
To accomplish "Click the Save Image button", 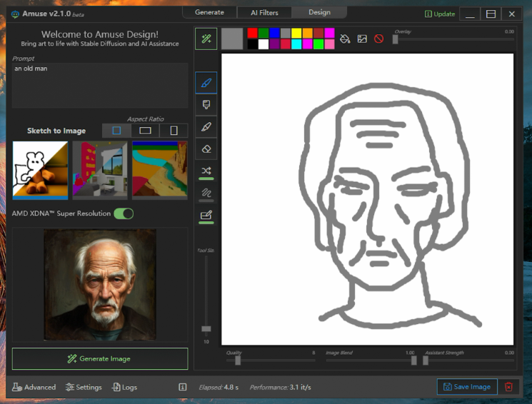I will [467, 387].
